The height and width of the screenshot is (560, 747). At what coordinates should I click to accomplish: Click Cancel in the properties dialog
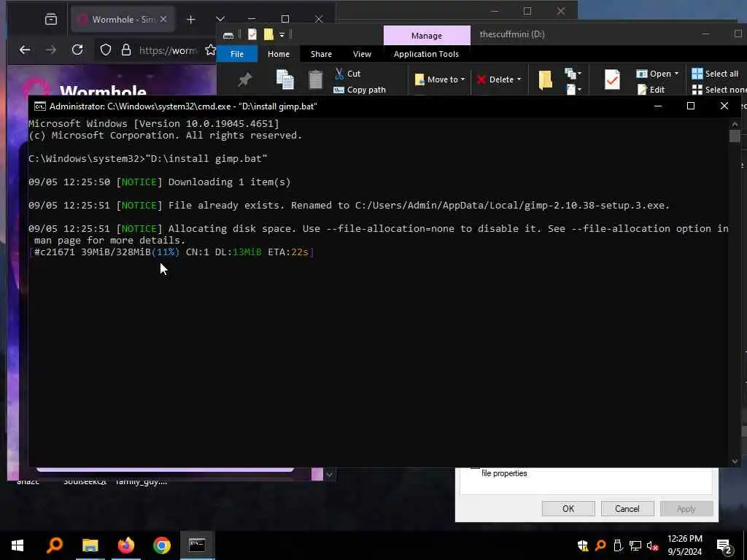(627, 508)
